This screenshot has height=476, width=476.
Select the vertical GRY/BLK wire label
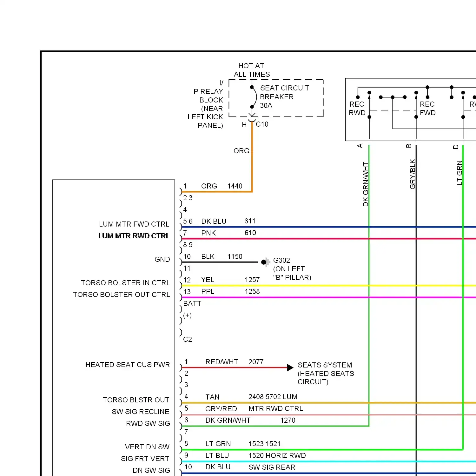tap(413, 174)
